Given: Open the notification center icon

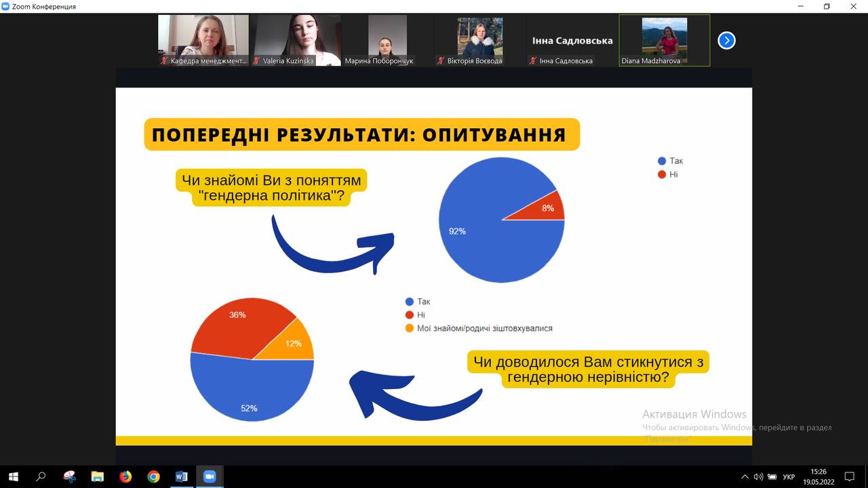Looking at the screenshot, I should click(x=850, y=476).
